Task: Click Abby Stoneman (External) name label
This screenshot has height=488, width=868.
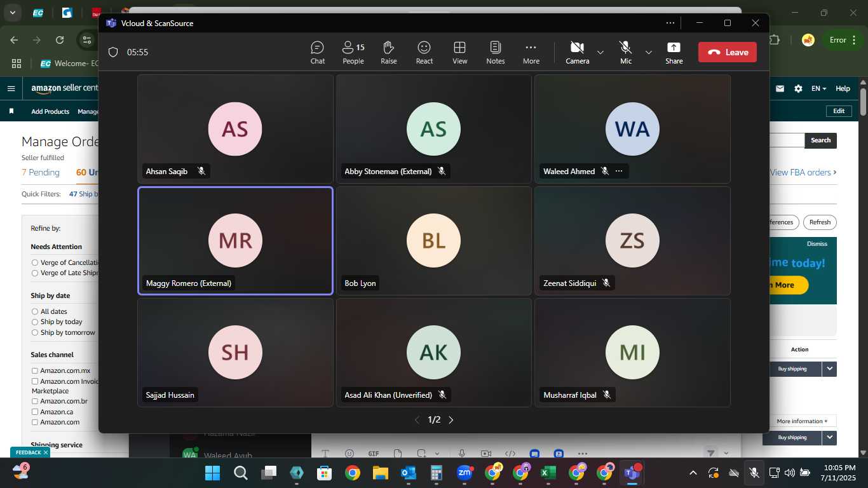Action: coord(388,172)
